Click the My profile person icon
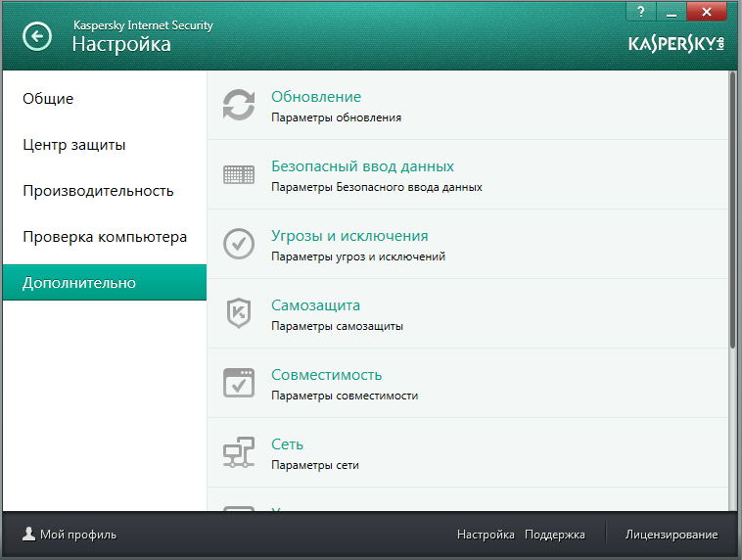The height and width of the screenshot is (560, 742). (x=28, y=534)
